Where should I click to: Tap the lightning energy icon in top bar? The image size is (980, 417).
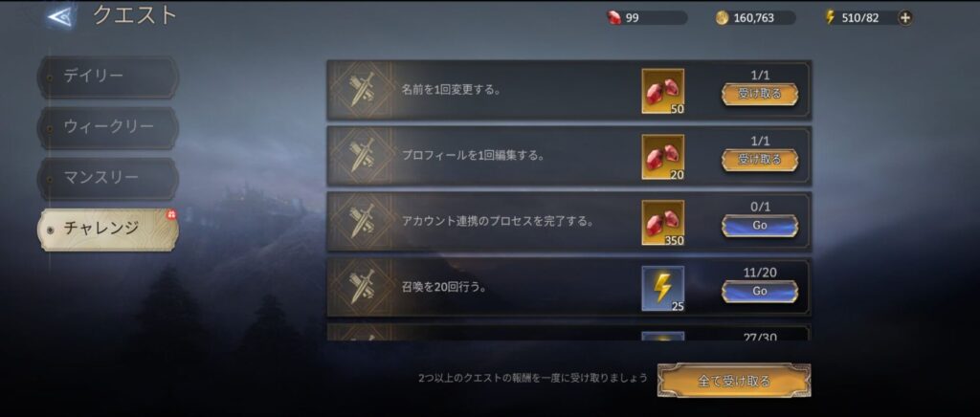tap(830, 17)
